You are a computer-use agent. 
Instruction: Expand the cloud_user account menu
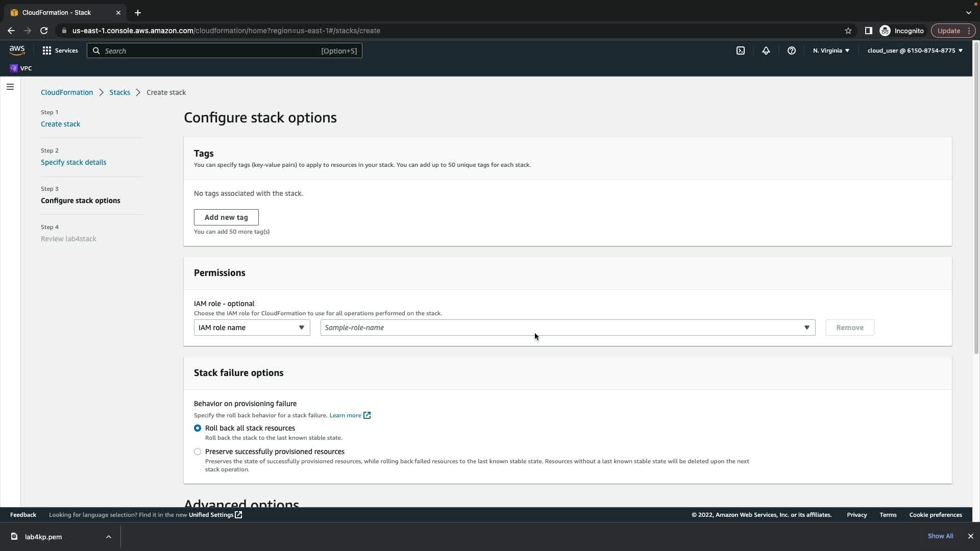[915, 51]
